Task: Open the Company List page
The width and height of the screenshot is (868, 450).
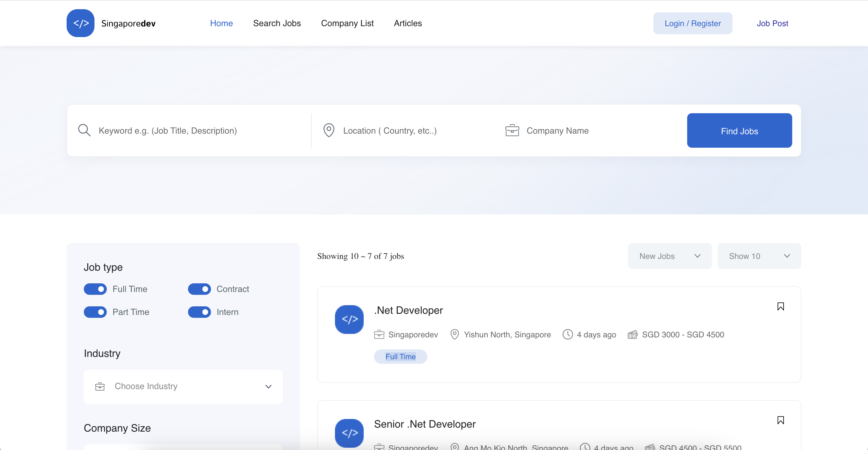Action: [347, 23]
